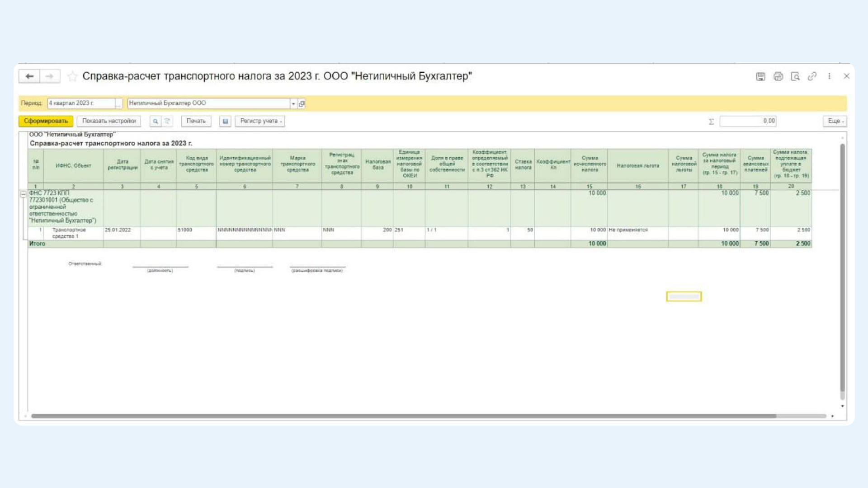Screen dimensions: 868x488
Task: Click the printer icon in title bar
Action: pyautogui.click(x=778, y=76)
